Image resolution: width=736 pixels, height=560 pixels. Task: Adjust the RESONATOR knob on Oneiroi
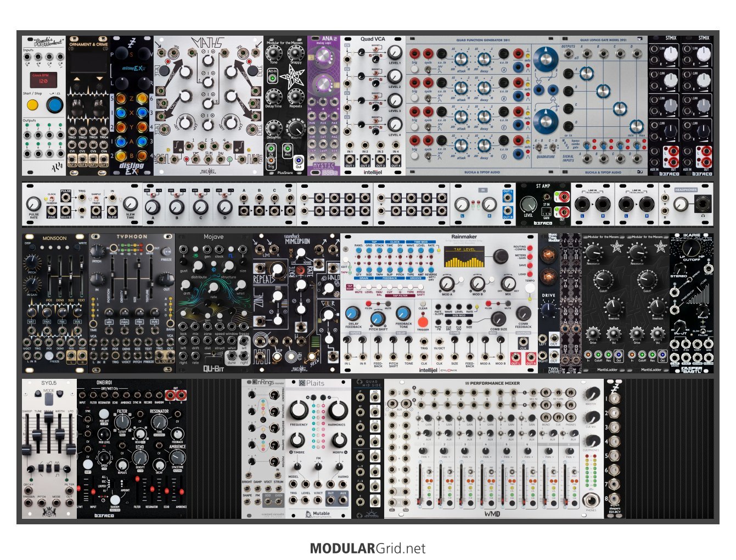[x=159, y=422]
